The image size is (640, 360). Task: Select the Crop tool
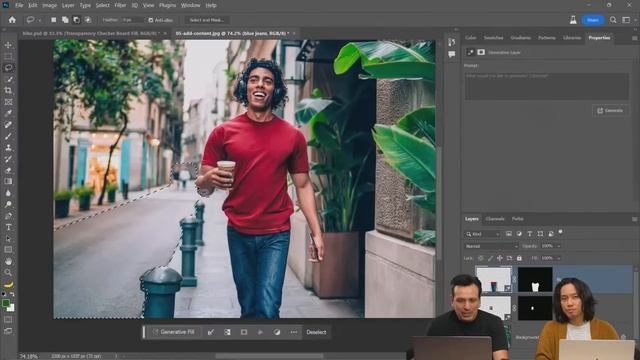pyautogui.click(x=8, y=91)
